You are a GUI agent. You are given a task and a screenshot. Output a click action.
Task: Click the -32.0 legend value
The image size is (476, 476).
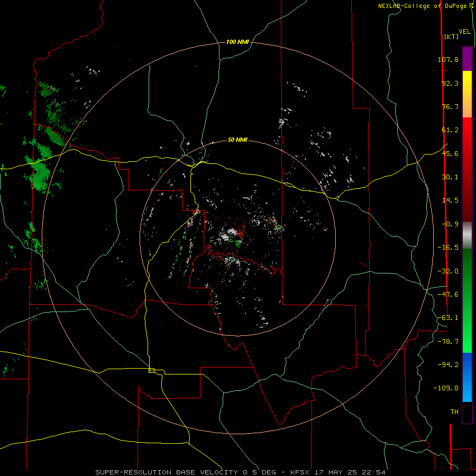coord(448,271)
